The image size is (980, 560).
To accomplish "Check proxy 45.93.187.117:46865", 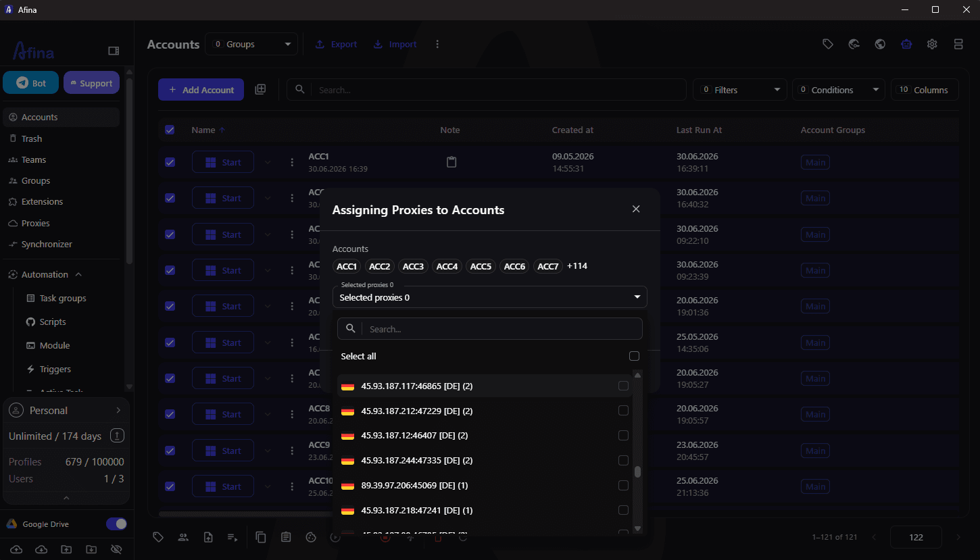I will [x=623, y=386].
